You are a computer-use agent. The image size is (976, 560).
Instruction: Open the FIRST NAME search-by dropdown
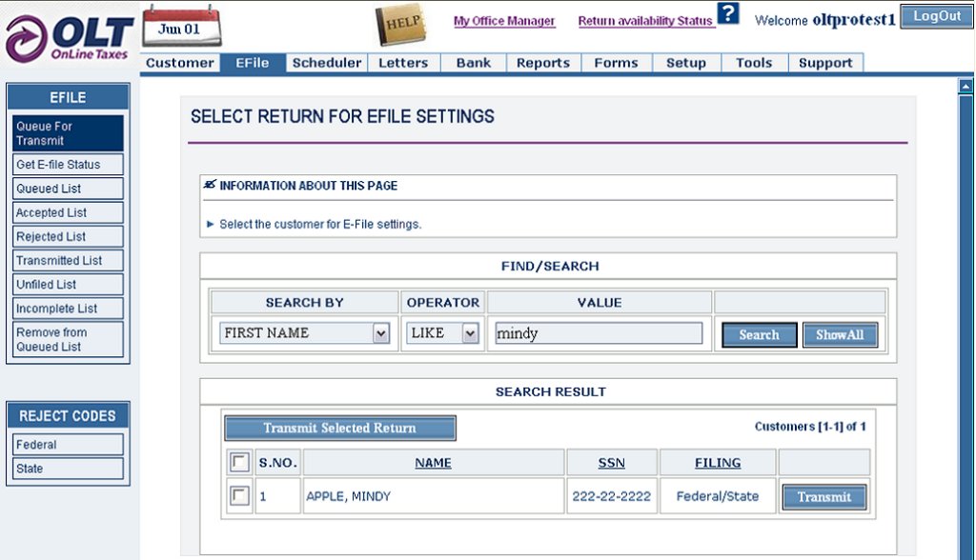point(304,333)
